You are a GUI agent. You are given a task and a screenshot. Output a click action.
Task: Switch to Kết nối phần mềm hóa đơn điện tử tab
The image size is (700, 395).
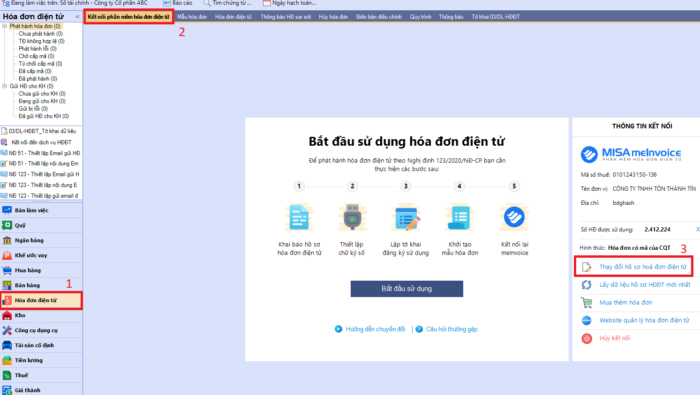pyautogui.click(x=129, y=17)
